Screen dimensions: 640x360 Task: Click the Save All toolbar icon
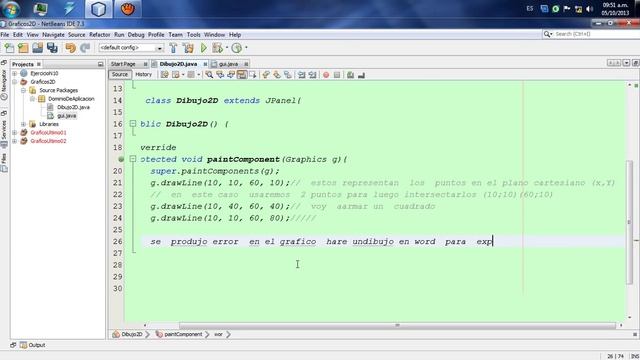point(52,48)
